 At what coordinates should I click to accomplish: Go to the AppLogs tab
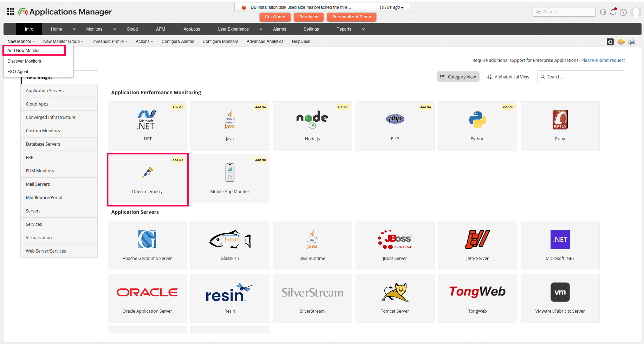tap(191, 29)
